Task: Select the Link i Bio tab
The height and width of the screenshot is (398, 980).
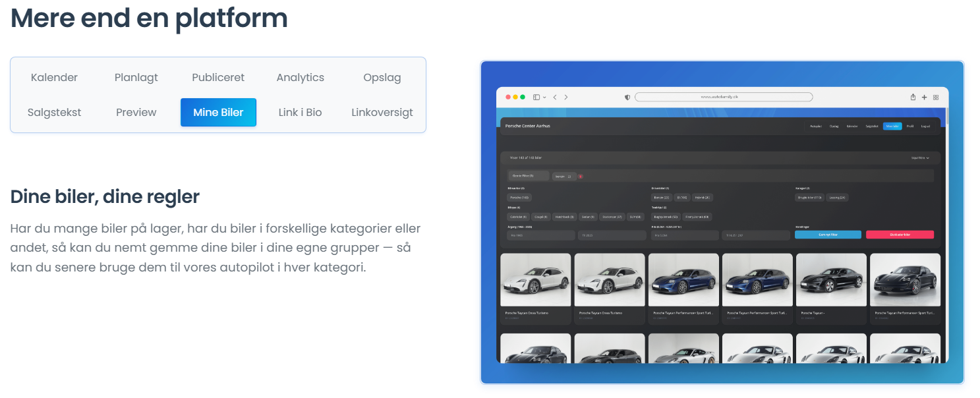Action: click(x=300, y=113)
